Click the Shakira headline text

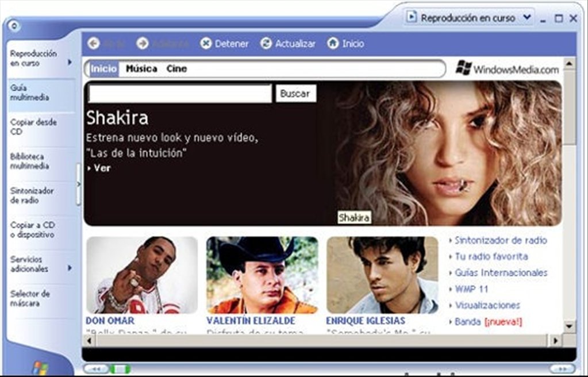coord(117,118)
